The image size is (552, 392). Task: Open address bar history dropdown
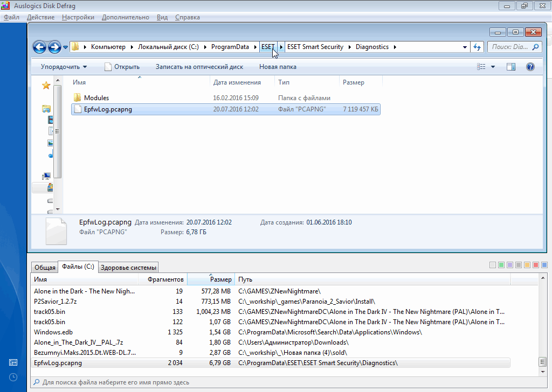point(465,47)
